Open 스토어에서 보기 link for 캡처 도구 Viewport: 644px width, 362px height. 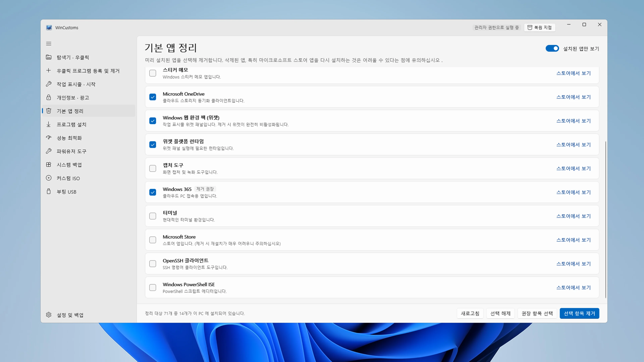click(x=574, y=168)
